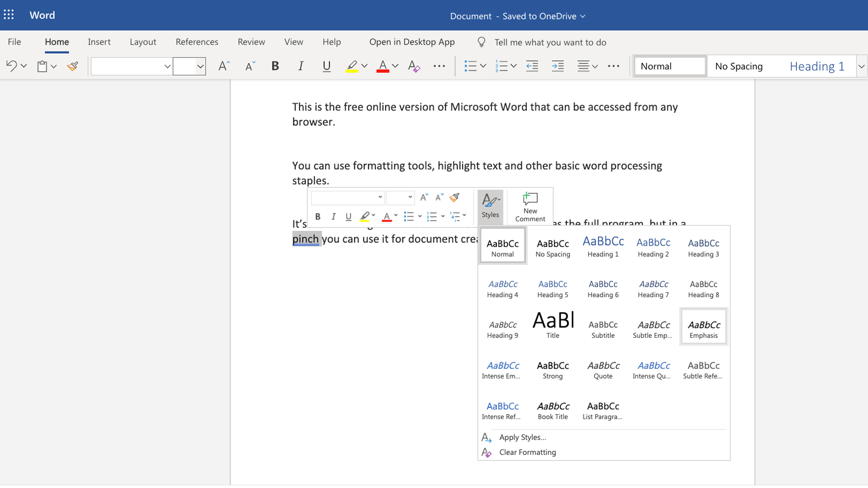
Task: Open the Format Painter
Action: (x=72, y=66)
